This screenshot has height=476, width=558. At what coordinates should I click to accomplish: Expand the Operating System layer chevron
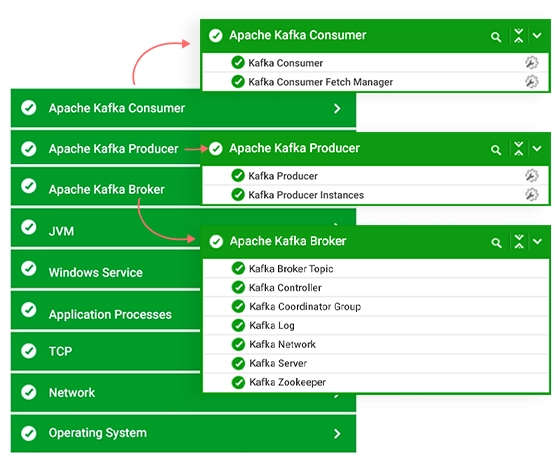tap(337, 433)
